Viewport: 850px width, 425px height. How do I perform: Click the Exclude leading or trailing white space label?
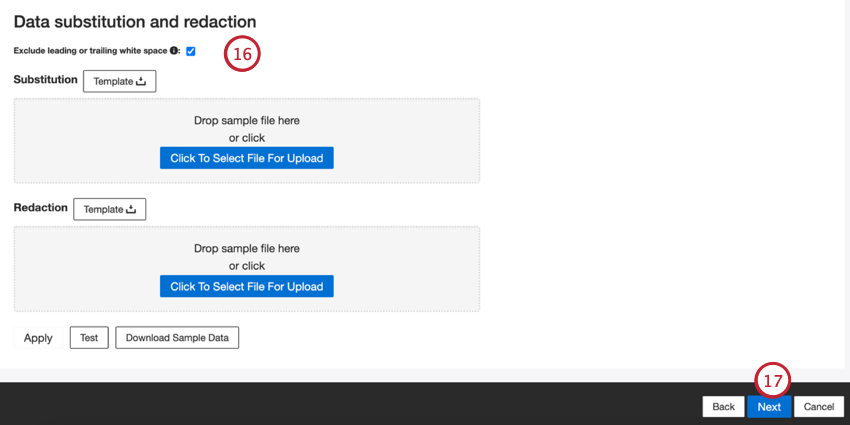point(91,50)
